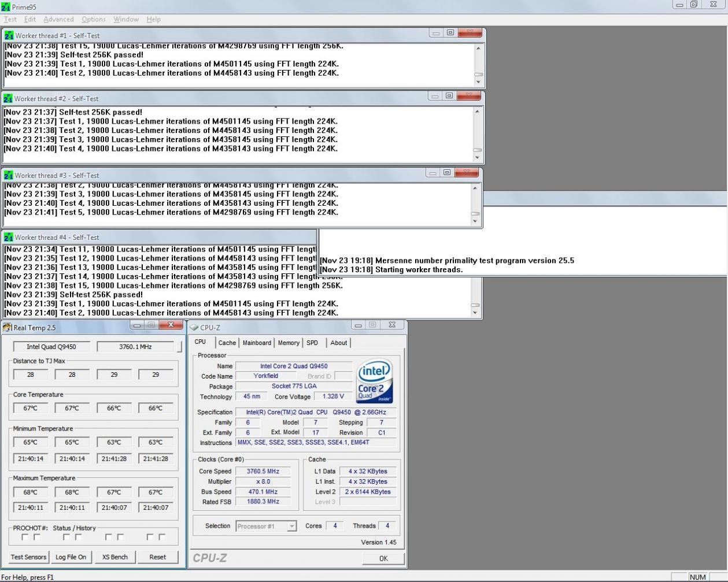Switch to the Cache tab in CPU-Z
Screen dimensions: 728x582
pyautogui.click(x=227, y=343)
